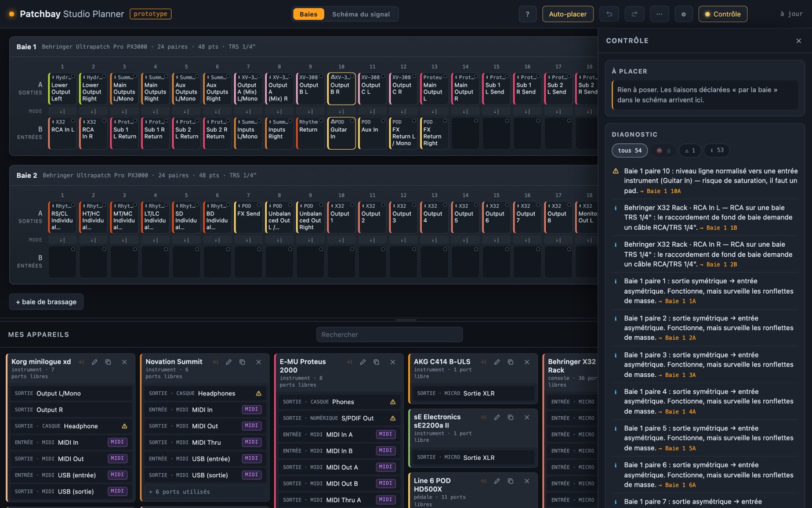This screenshot has height=508, width=812.
Task: Toggle the mode button for Baie 2 pair 2
Action: pyautogui.click(x=93, y=240)
